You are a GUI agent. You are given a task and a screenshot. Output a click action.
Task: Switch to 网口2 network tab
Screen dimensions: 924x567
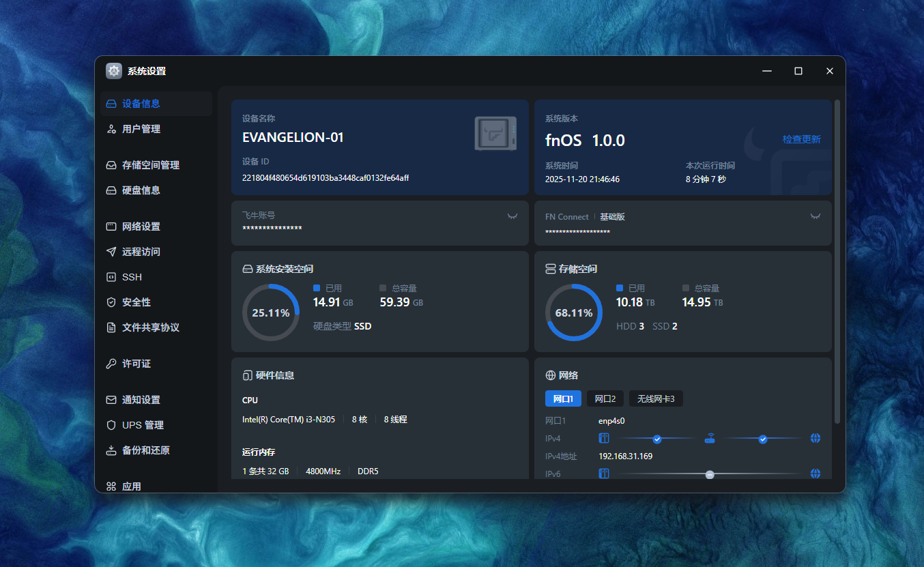[x=605, y=398]
